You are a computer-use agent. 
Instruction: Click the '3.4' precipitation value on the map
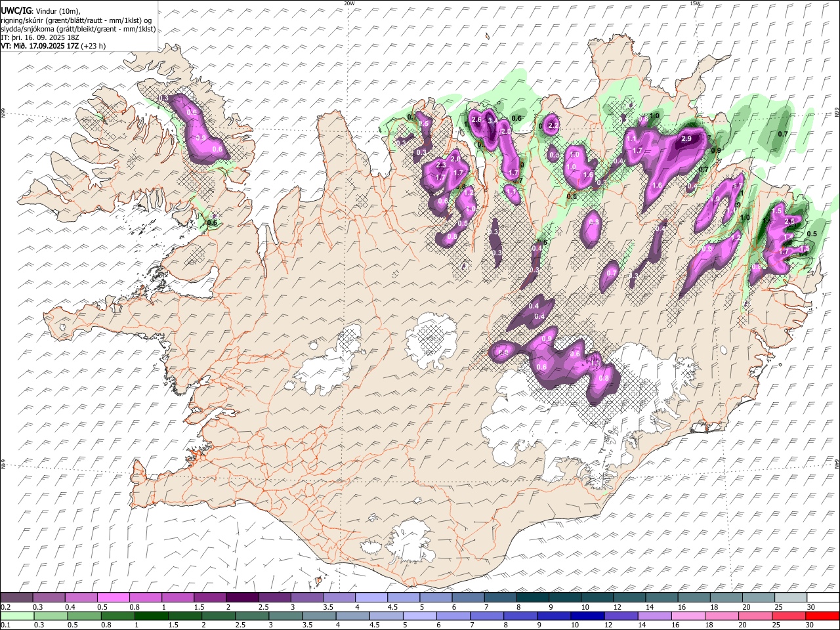[x=493, y=121]
